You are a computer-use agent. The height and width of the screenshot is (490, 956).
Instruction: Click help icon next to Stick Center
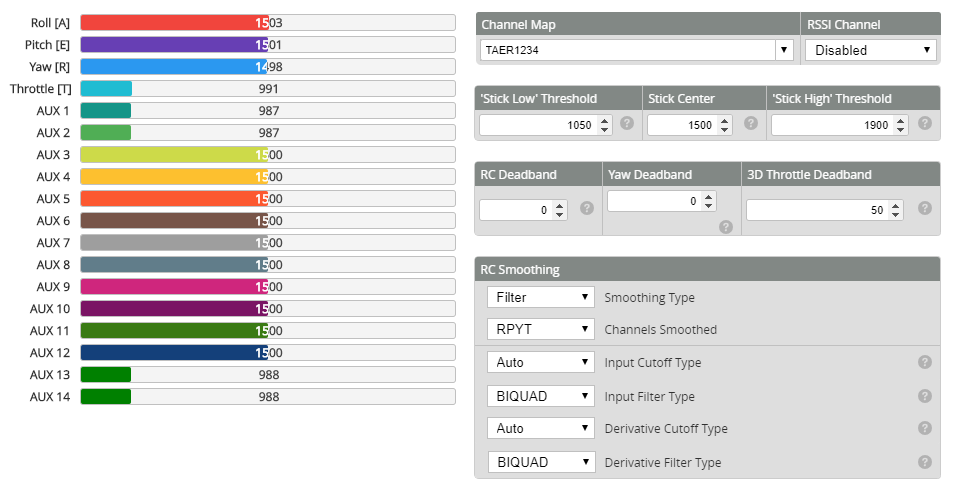751,124
